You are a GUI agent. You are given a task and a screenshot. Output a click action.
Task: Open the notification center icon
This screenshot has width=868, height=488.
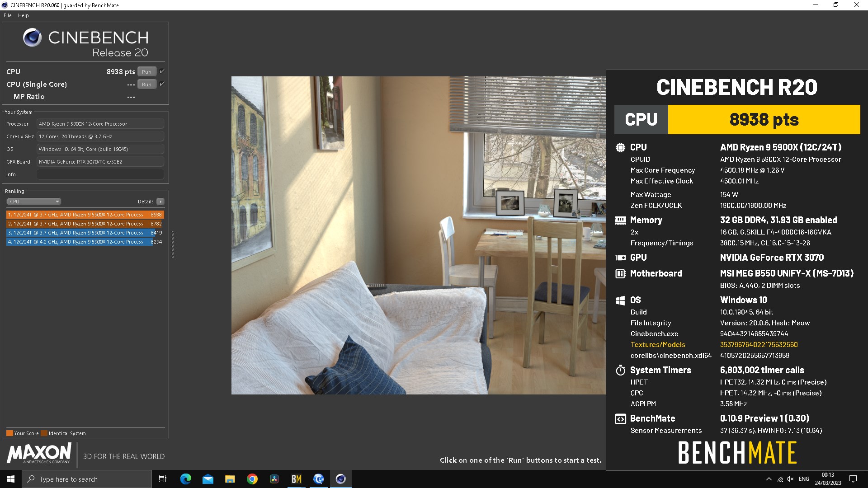[x=853, y=479]
